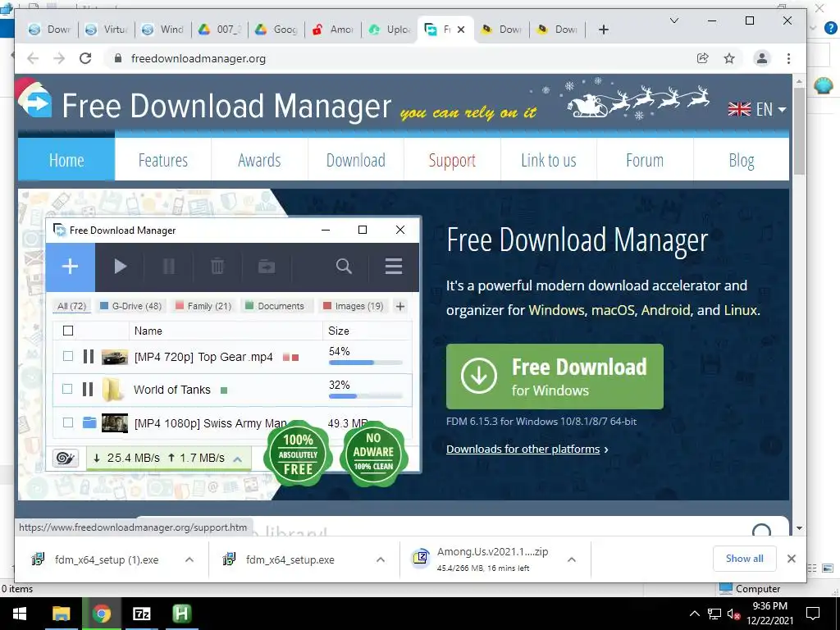Viewport: 840px width, 630px height.
Task: Open File Explorer from the taskbar
Action: tap(61, 614)
